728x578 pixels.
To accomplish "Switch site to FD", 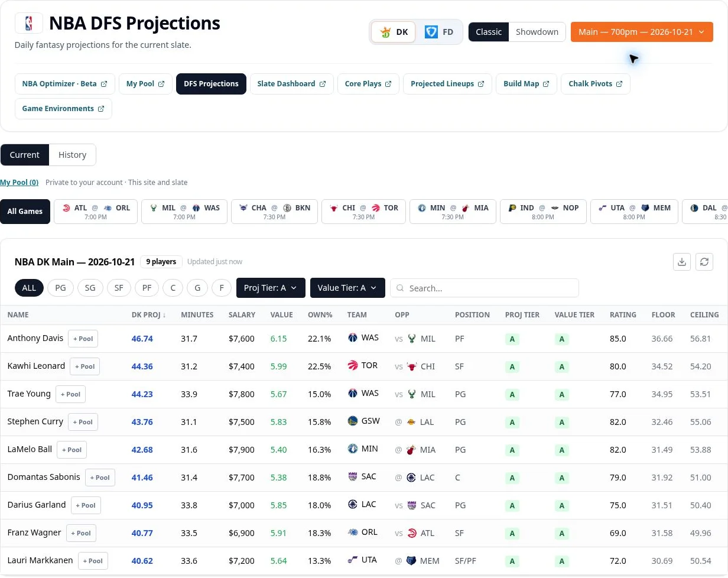I will 440,32.
